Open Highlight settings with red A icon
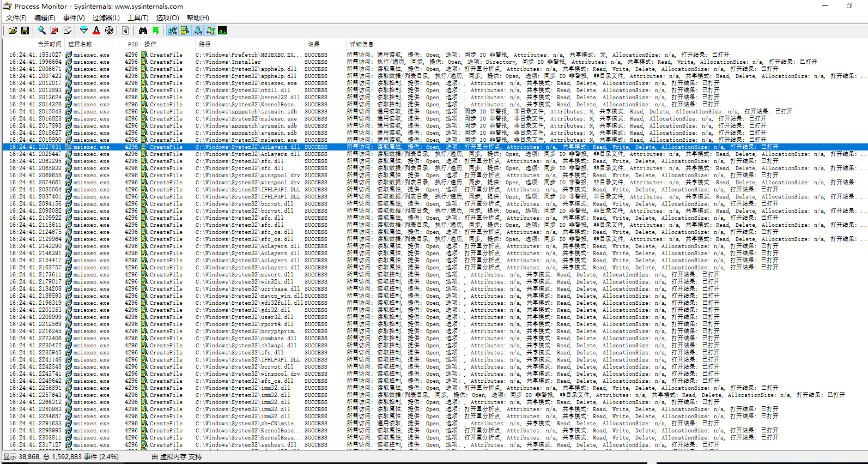The width and height of the screenshot is (868, 464). click(96, 31)
